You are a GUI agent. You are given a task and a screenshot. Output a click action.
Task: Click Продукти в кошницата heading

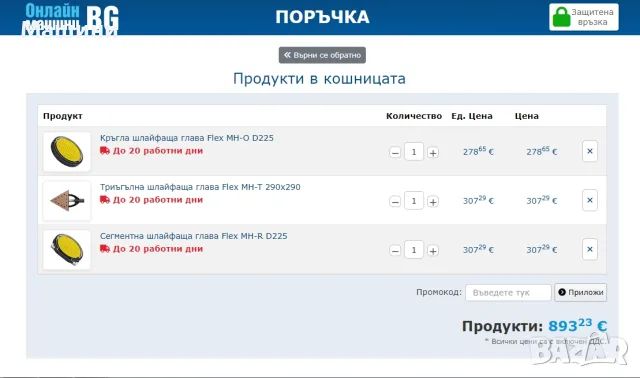(x=319, y=78)
